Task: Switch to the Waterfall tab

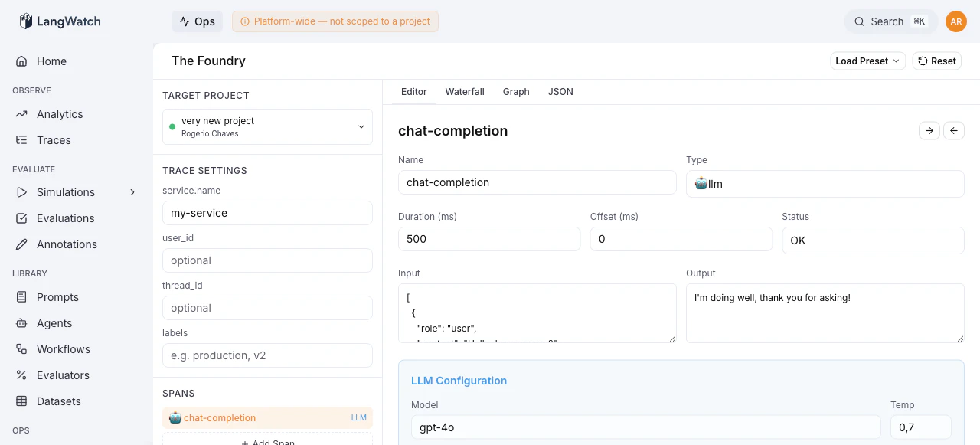Action: [464, 91]
